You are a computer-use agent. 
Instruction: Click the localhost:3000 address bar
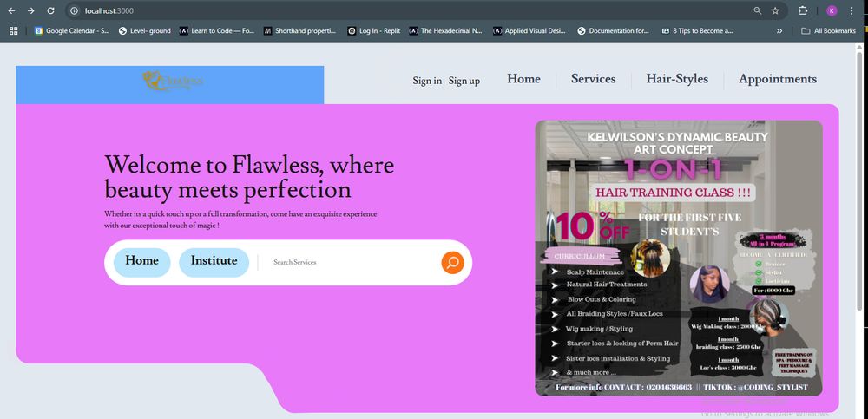[410, 10]
